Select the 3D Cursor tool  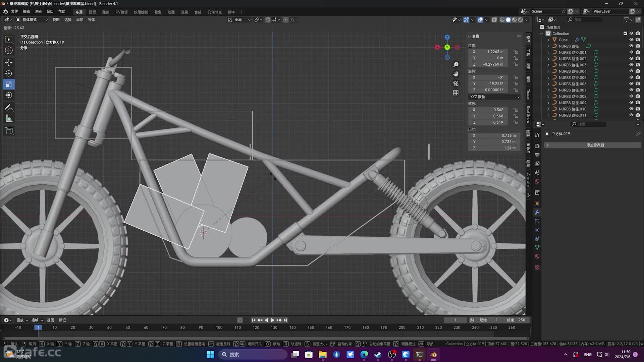coord(9,50)
